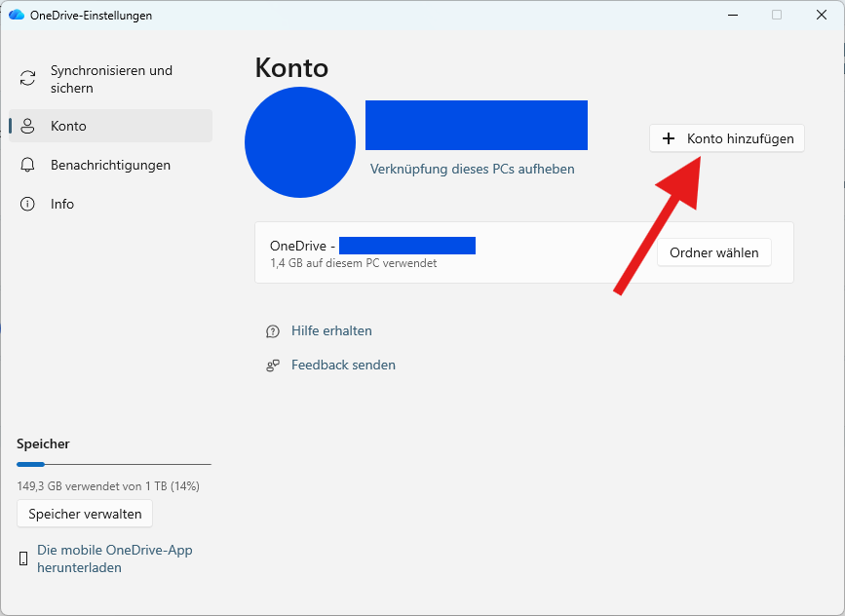Click the sync arrows icon in sidebar
This screenshot has height=616, width=845.
pyautogui.click(x=27, y=78)
